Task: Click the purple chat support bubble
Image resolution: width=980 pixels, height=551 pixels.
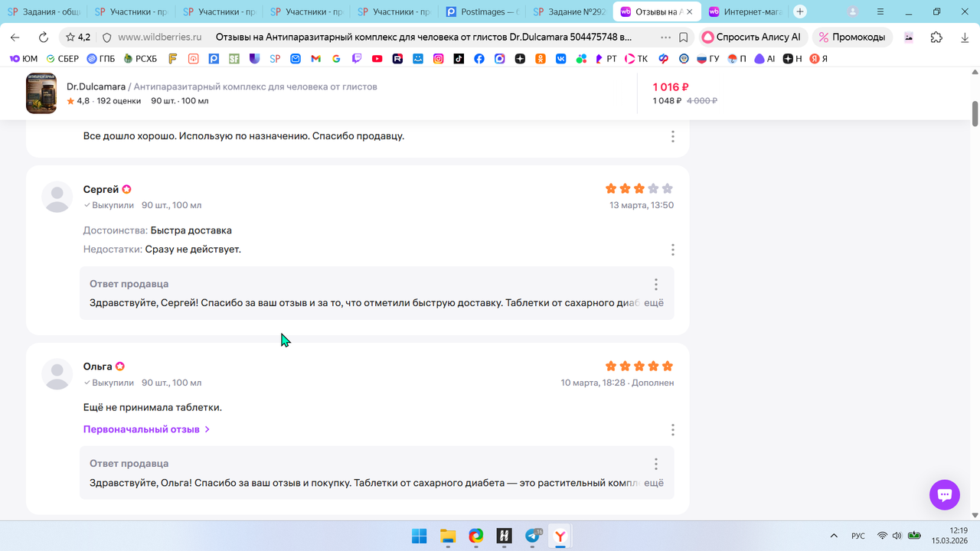Action: point(945,494)
